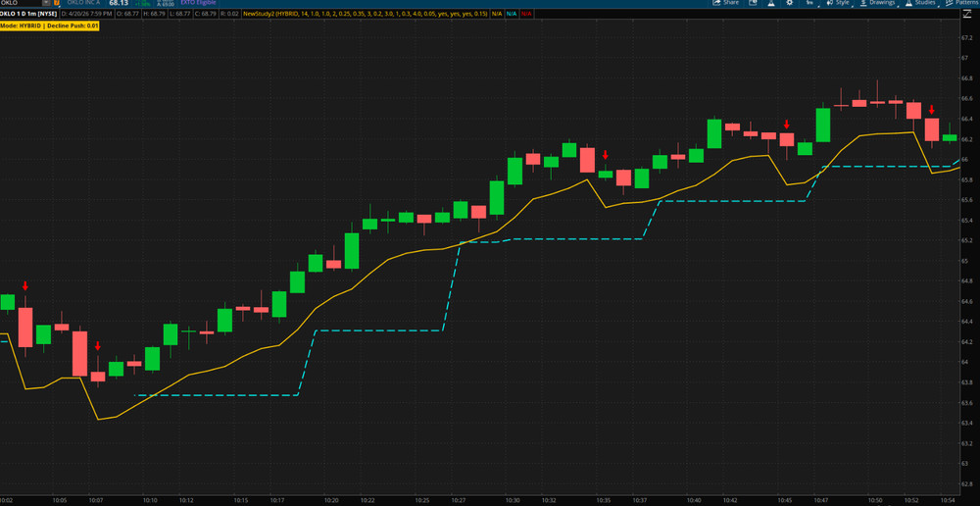Viewport: 980px width, 506px height.
Task: Click the 66.6 price axis label
Action: click(x=965, y=99)
